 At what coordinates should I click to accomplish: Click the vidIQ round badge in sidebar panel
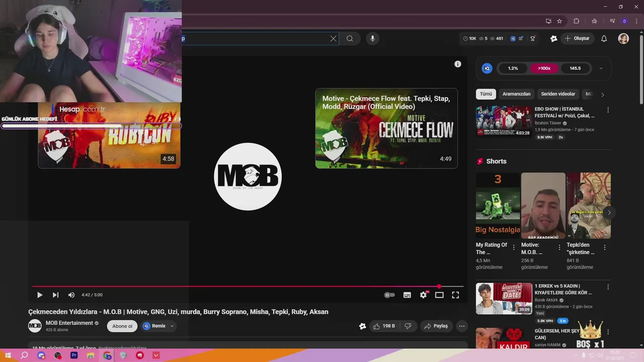(487, 68)
